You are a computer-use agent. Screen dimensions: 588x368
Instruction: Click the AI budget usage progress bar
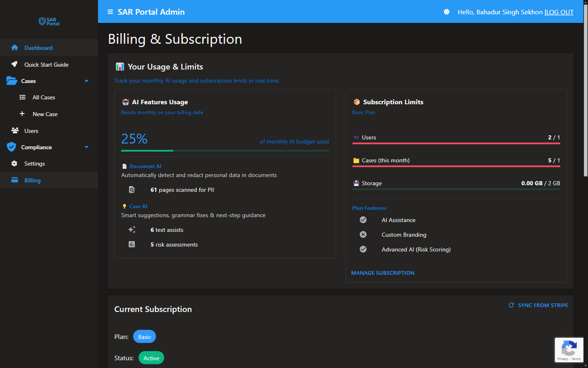tap(225, 151)
